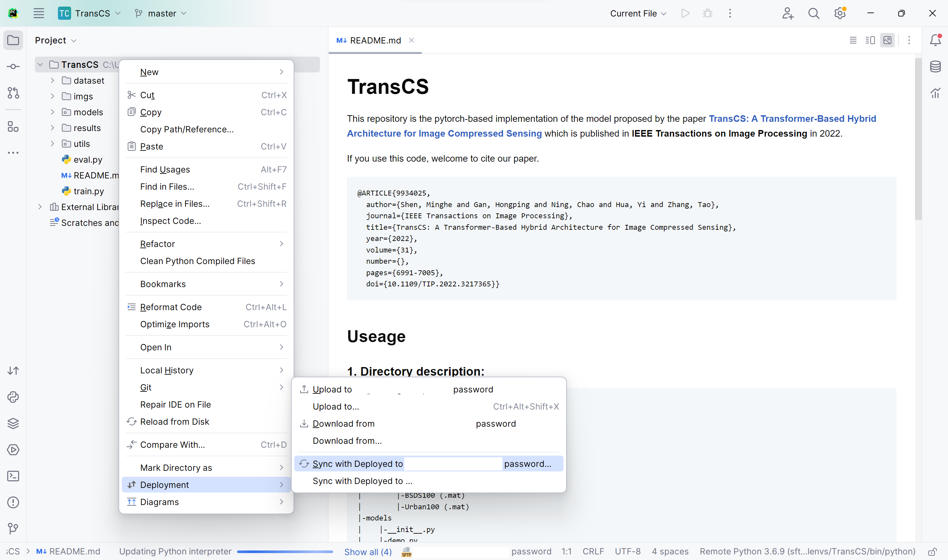
Task: Switch to editor-only markdown view
Action: (853, 40)
